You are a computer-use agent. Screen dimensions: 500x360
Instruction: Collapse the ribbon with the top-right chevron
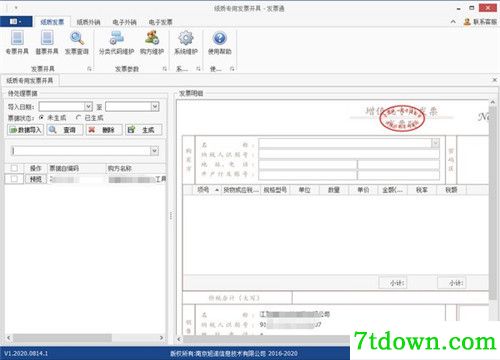(x=453, y=22)
